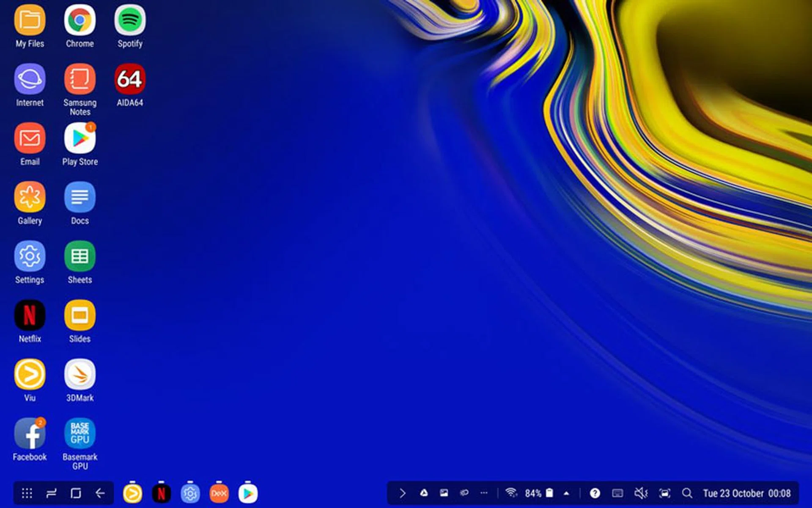Open the Facebook app

click(30, 433)
